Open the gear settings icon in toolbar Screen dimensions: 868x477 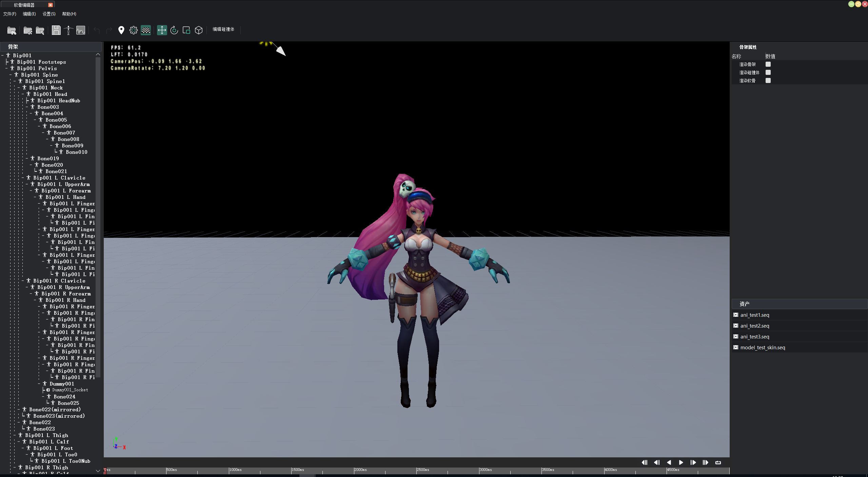pyautogui.click(x=134, y=30)
